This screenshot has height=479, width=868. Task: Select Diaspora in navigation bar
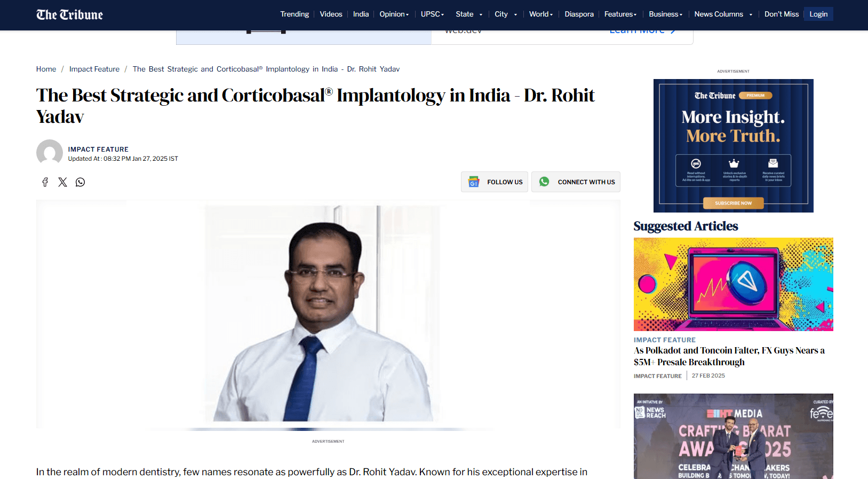tap(579, 14)
